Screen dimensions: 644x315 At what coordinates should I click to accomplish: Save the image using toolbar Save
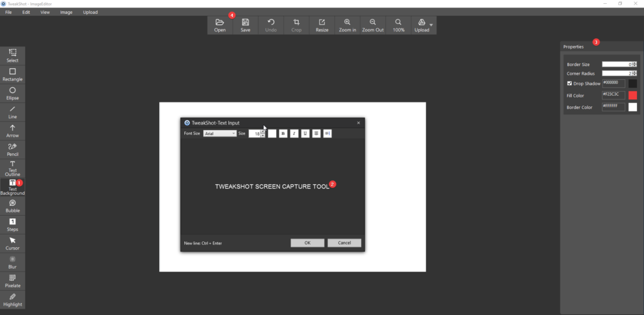click(245, 25)
